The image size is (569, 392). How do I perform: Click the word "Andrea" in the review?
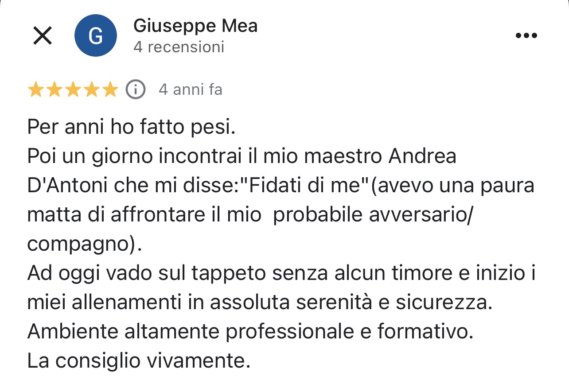click(x=422, y=157)
